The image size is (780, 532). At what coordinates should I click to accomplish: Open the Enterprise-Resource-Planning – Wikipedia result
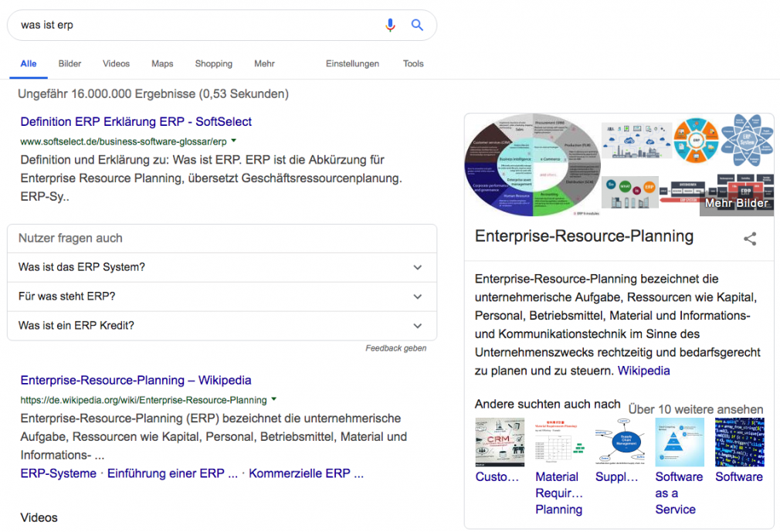click(x=136, y=381)
